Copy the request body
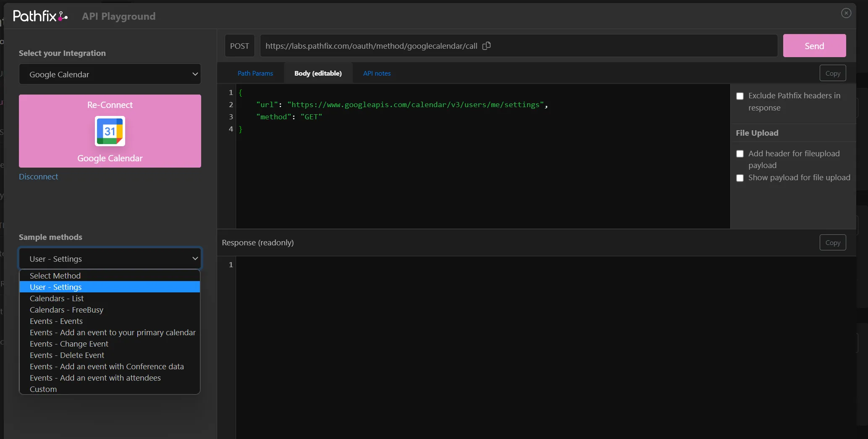This screenshot has width=868, height=439. pos(833,73)
